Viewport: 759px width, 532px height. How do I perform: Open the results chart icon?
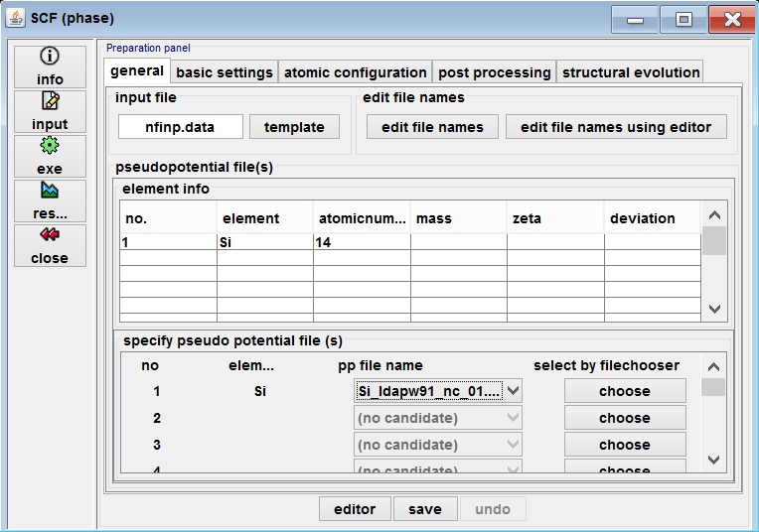(49, 191)
